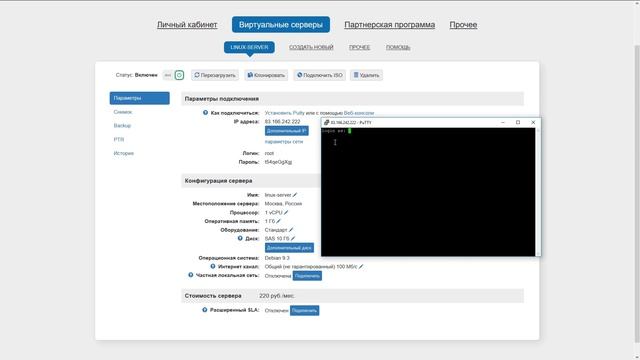Open the Партнерская программа section

[x=389, y=25]
